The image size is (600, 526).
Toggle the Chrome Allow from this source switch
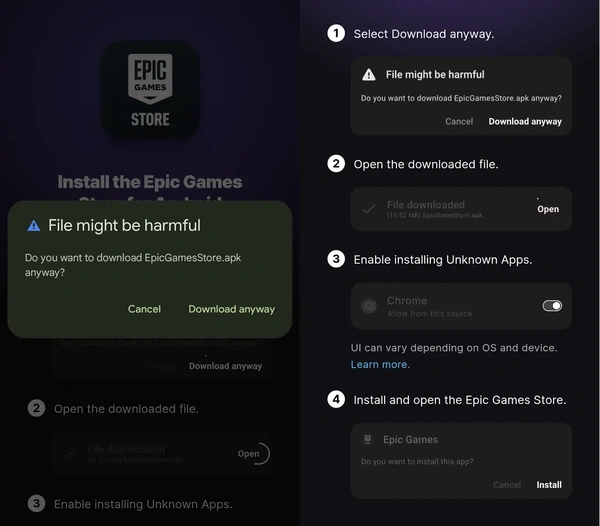click(552, 306)
